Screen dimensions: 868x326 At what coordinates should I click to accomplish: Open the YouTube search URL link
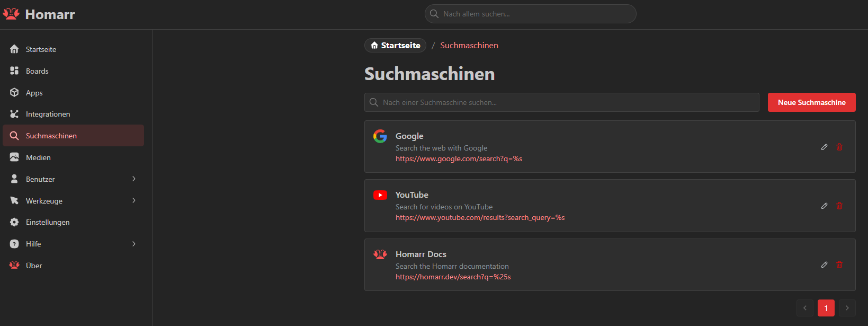tap(480, 217)
